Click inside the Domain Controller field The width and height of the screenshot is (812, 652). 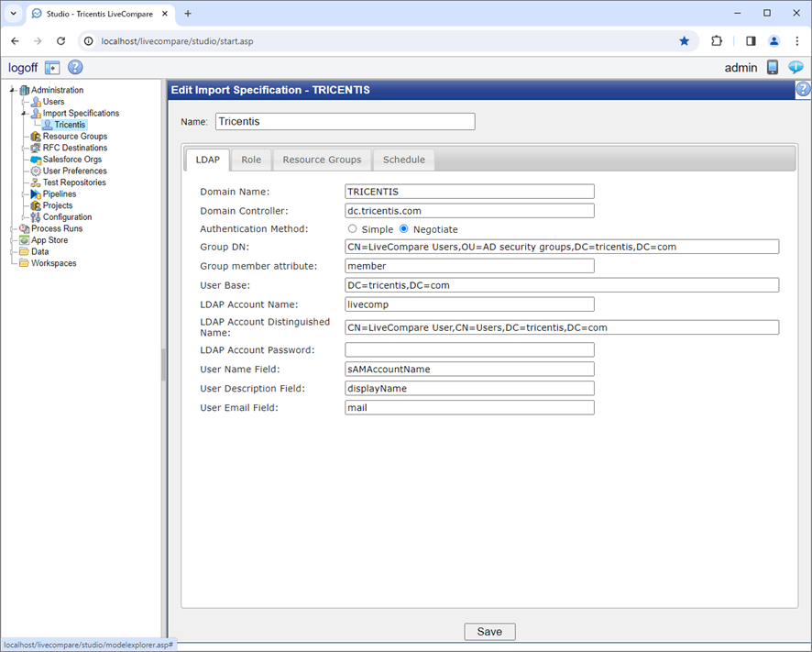[469, 211]
